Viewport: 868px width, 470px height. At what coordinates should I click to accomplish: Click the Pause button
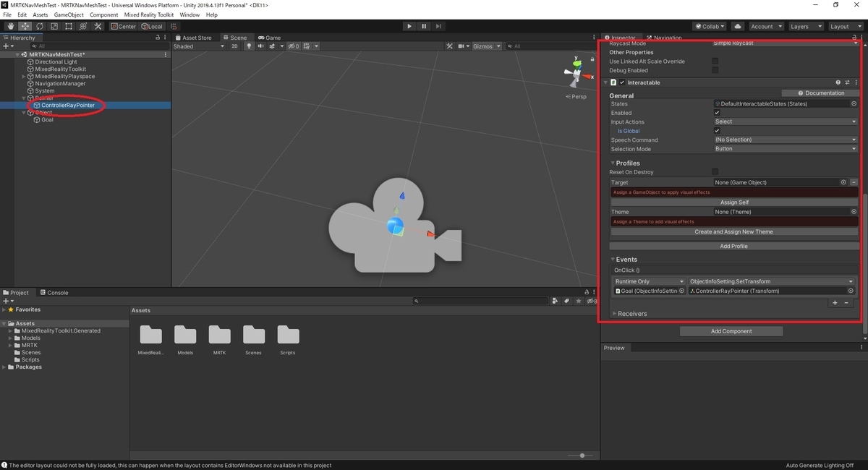click(424, 26)
